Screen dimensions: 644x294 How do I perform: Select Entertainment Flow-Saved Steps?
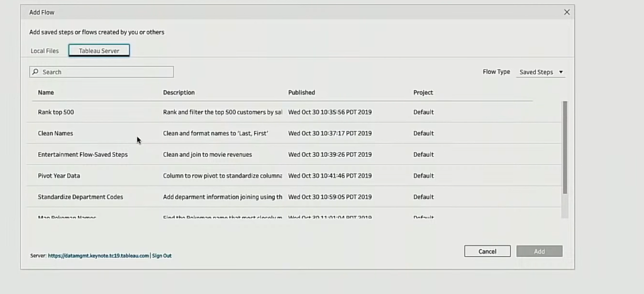294,155
